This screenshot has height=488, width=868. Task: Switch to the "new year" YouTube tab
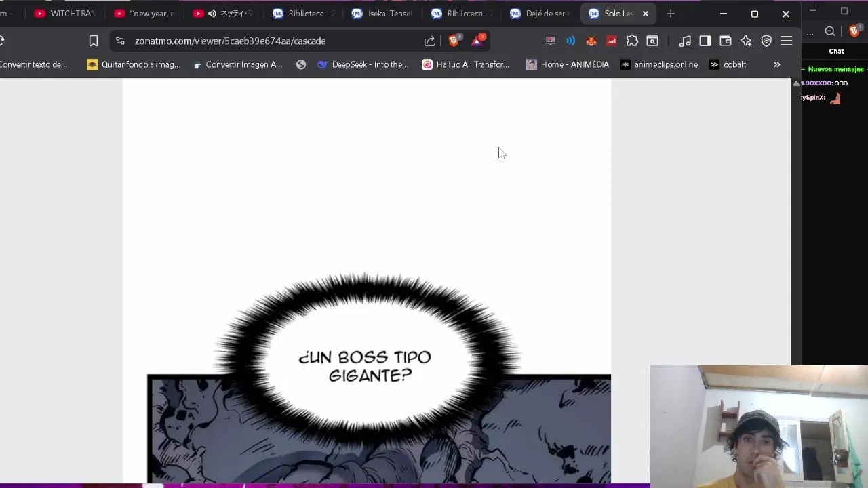(x=144, y=14)
